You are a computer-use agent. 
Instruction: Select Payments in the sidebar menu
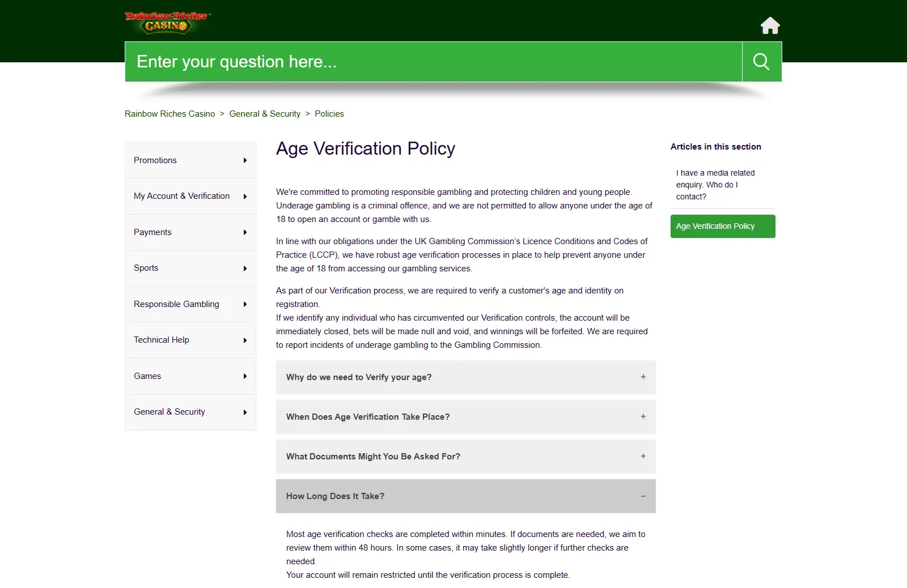click(190, 232)
